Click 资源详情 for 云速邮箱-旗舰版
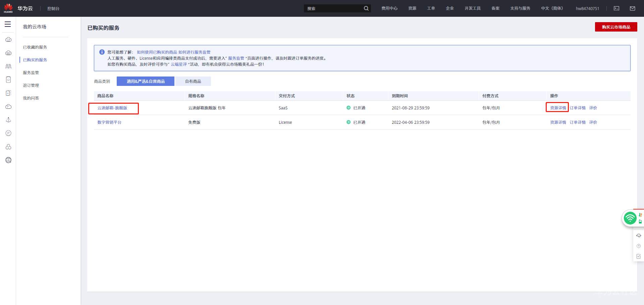644x305 pixels. point(558,108)
